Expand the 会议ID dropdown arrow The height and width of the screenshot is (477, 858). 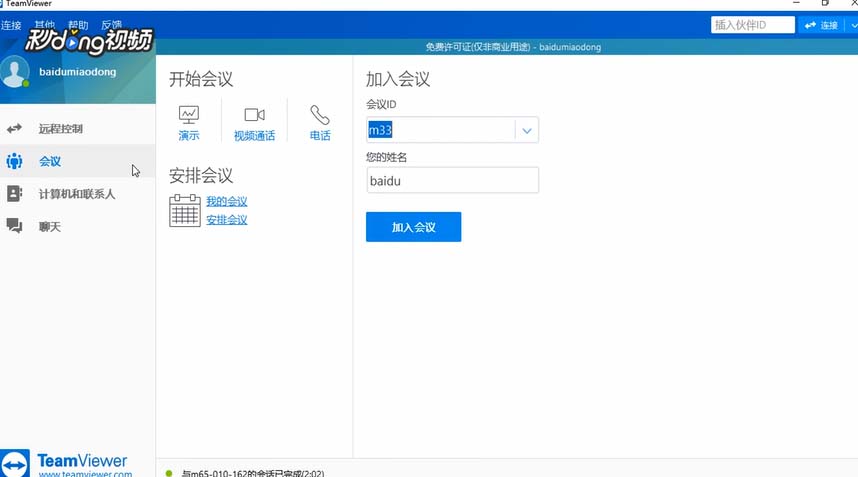click(526, 131)
